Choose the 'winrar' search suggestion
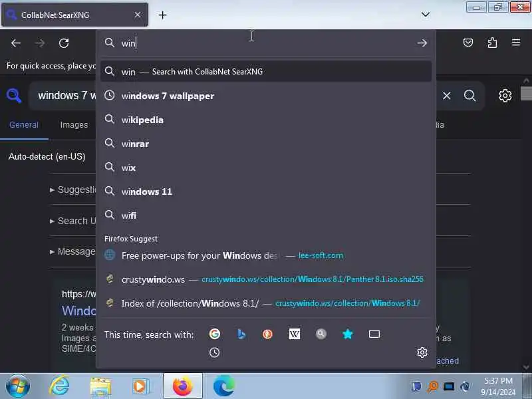Viewport: 532px width, 399px height. pyautogui.click(x=266, y=144)
